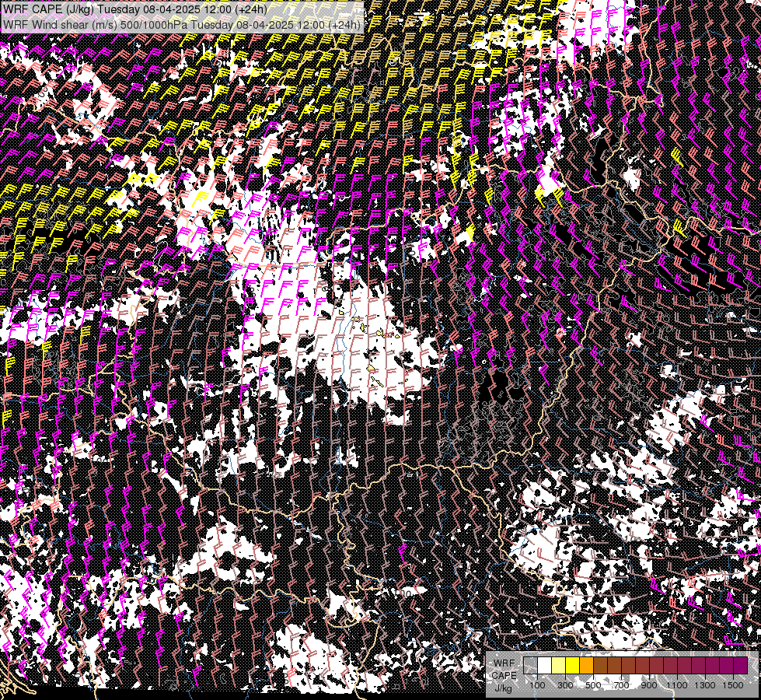Image resolution: width=761 pixels, height=700 pixels.
Task: Click the legend value 100
Action: point(537,685)
